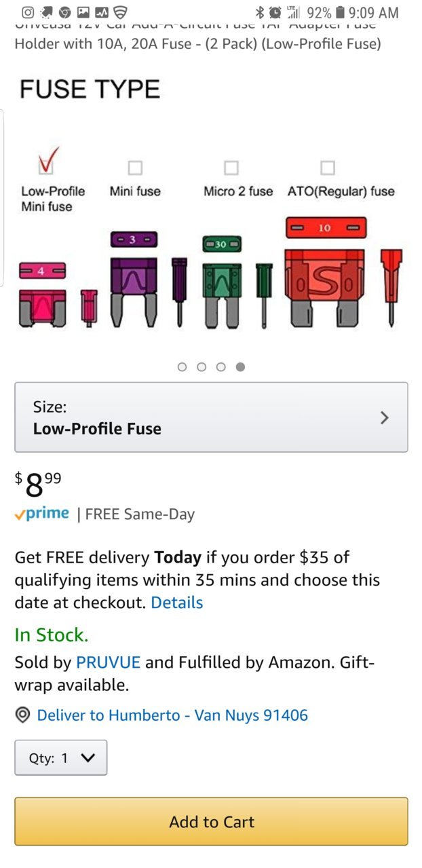422x868 pixels.
Task: Open the PRUVUE seller link
Action: pos(109,662)
